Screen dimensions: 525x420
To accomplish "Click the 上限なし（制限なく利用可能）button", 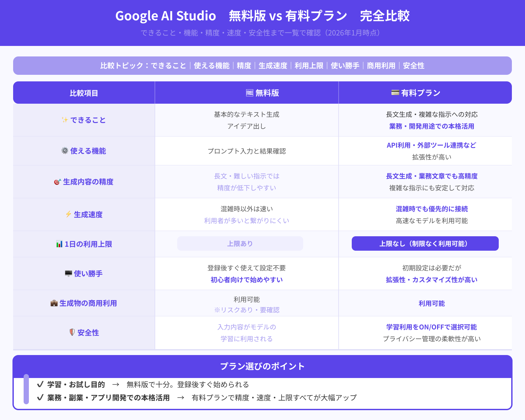I will pyautogui.click(x=425, y=243).
